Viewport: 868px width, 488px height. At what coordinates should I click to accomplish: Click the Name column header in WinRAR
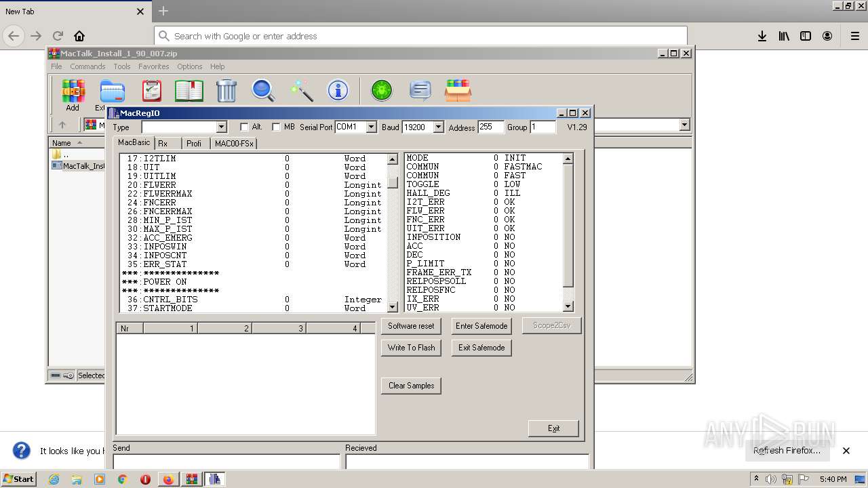click(77, 143)
